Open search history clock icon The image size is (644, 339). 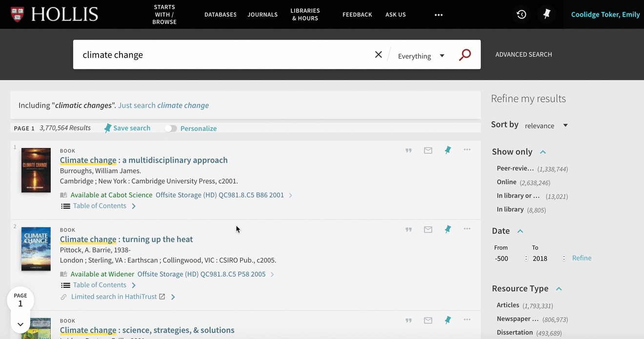(522, 15)
